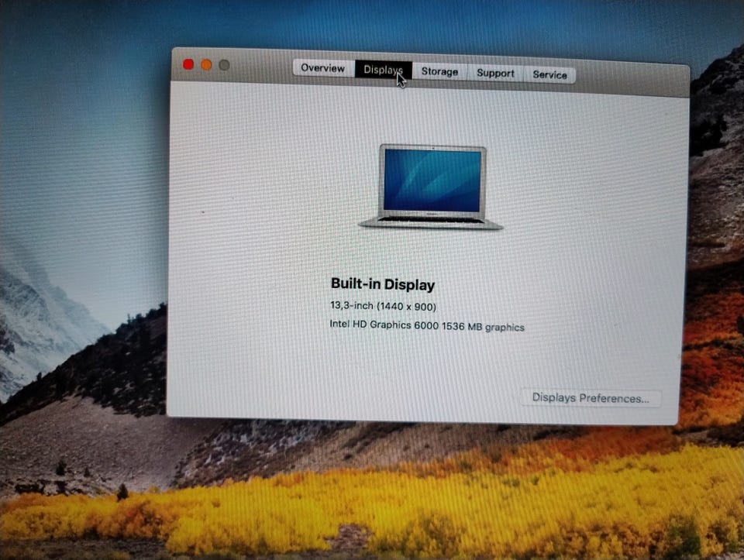Select the Displays tab

click(384, 70)
